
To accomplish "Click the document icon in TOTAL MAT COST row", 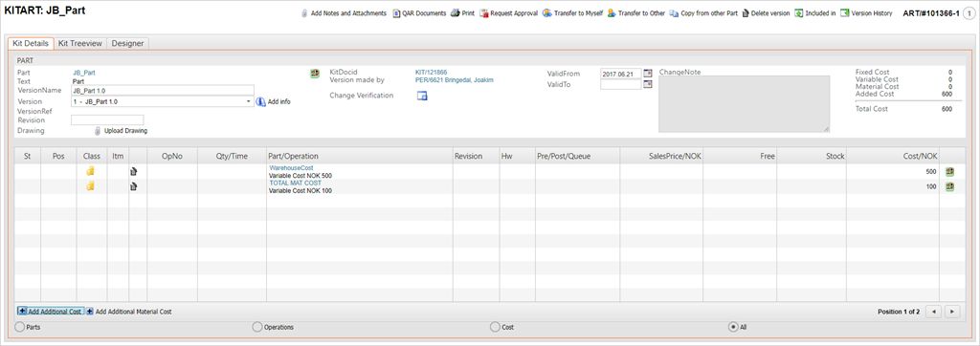I will (133, 186).
